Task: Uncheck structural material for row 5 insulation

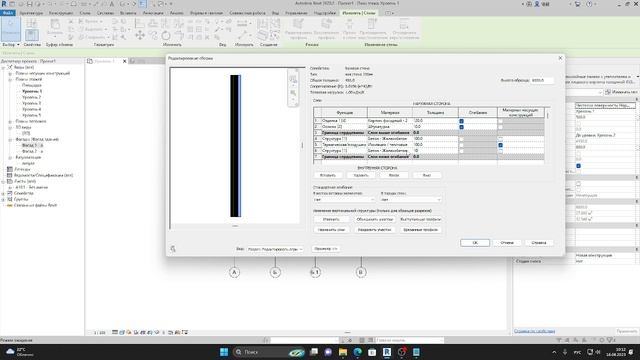Action: click(500, 145)
